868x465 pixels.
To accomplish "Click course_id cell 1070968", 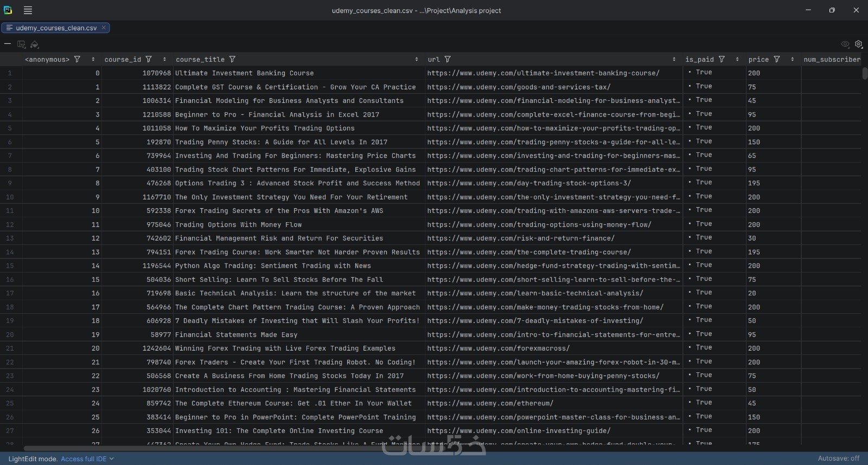I will 137,73.
